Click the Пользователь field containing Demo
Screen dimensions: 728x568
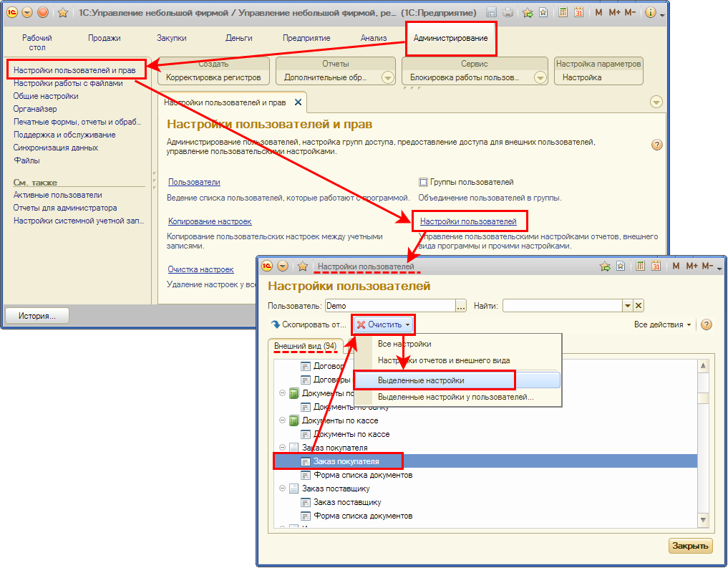click(x=390, y=306)
